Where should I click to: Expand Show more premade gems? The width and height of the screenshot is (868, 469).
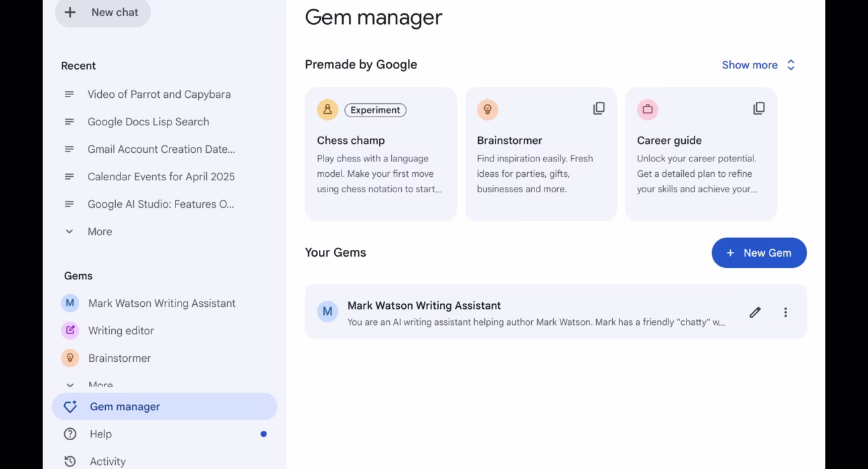click(x=758, y=65)
